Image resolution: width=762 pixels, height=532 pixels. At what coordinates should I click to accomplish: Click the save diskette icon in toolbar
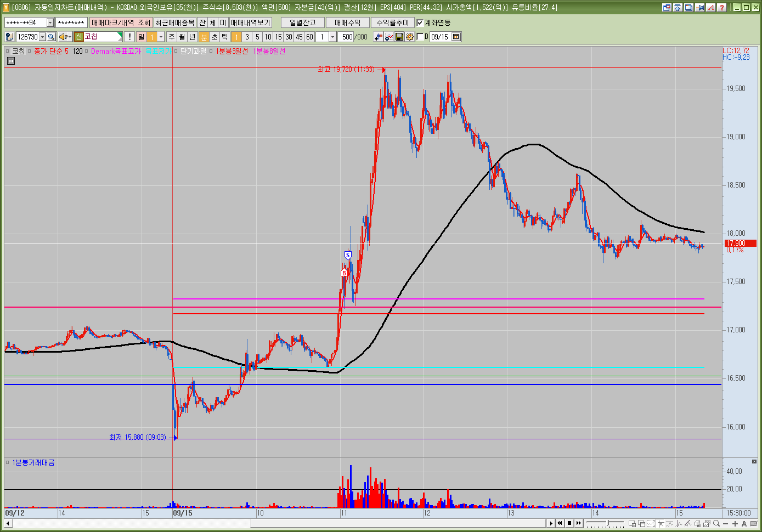pos(399,37)
